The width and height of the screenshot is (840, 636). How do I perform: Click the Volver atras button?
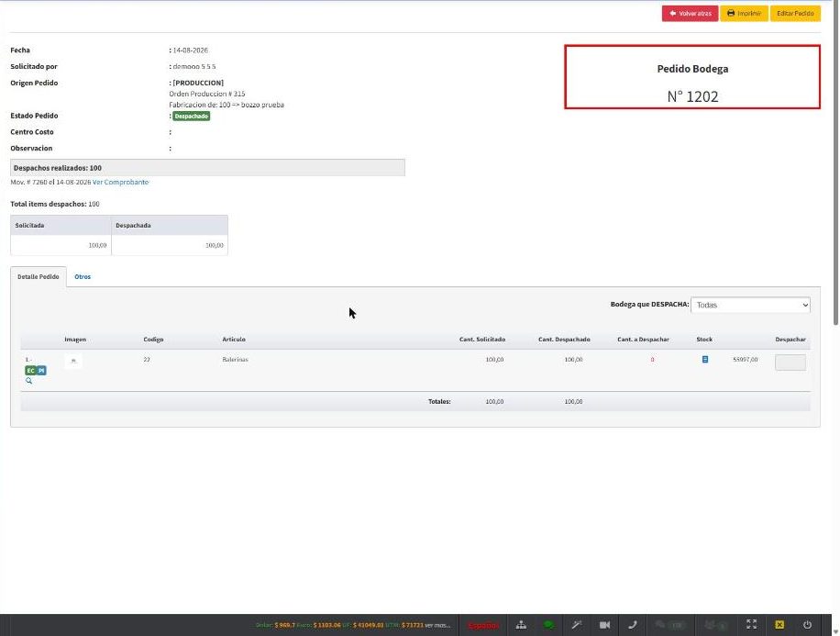click(x=690, y=14)
